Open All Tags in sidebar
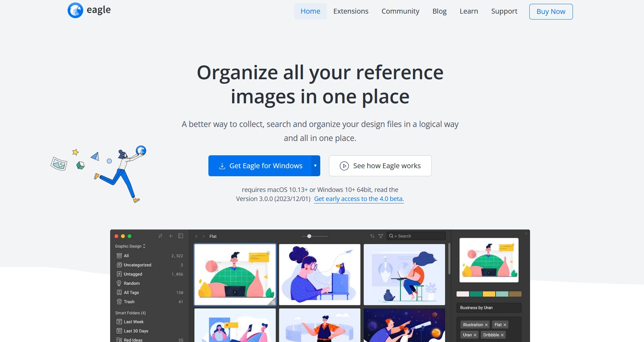The height and width of the screenshot is (342, 644). pyautogui.click(x=149, y=292)
